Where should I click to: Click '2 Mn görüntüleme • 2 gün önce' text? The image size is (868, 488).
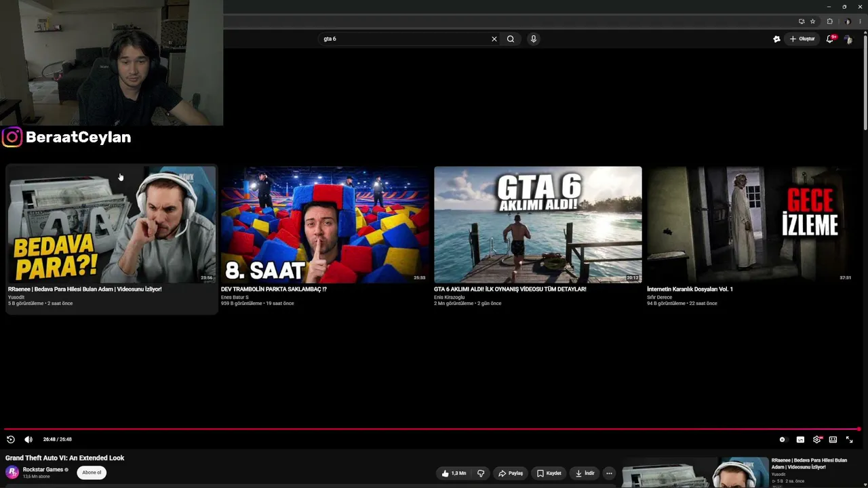click(x=468, y=304)
